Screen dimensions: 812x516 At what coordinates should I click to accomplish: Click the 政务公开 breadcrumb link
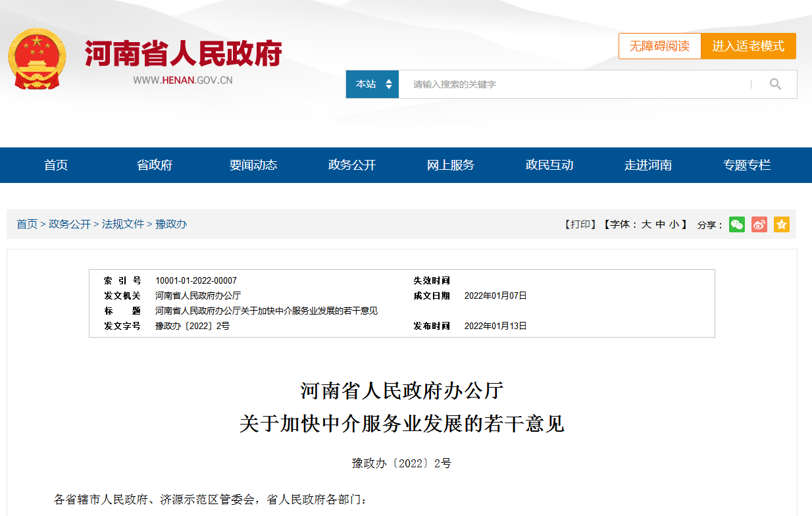(70, 224)
